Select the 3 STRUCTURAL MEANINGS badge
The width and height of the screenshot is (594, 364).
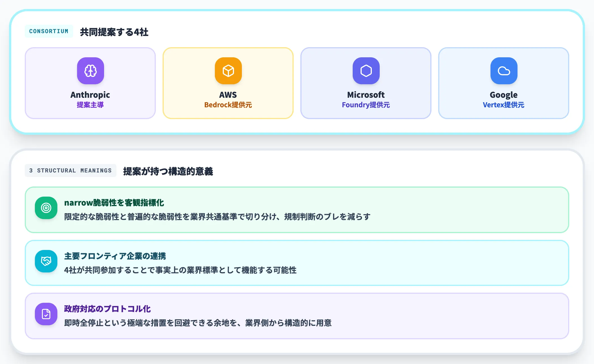71,170
